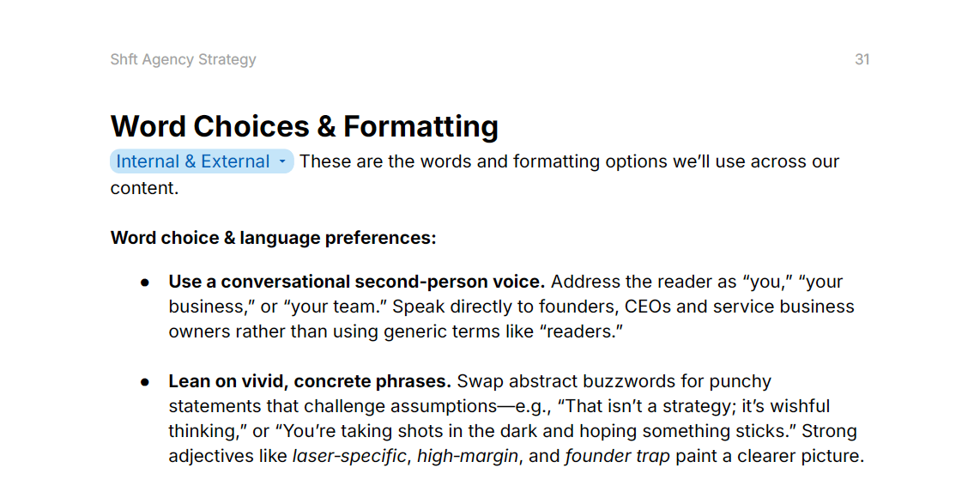Viewport: 980px width, 486px height.
Task: Click the italic word laser-specific
Action: click(349, 456)
